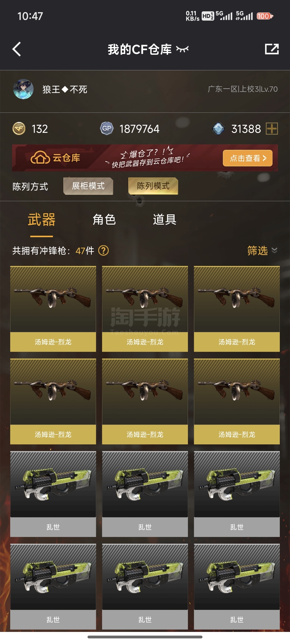Click the 点击查看 button
The width and height of the screenshot is (290, 644).
[x=248, y=158]
